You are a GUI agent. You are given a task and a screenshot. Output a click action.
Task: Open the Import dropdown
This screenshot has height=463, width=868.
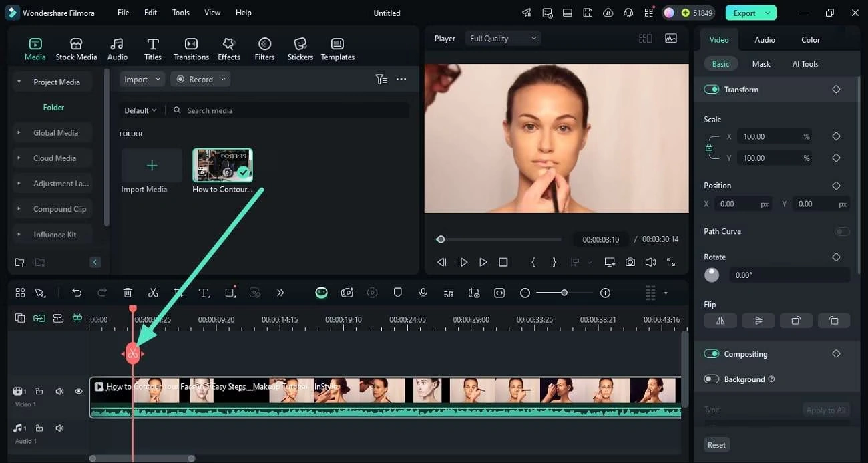click(x=142, y=79)
